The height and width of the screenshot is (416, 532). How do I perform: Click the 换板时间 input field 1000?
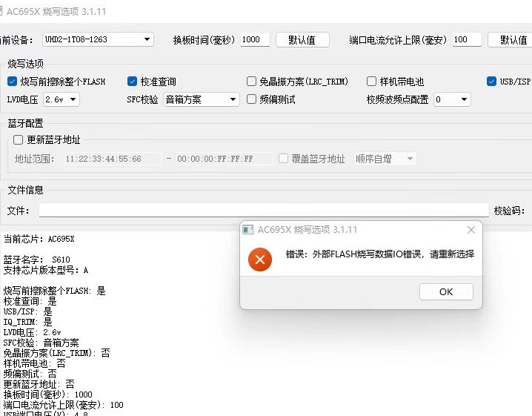255,39
